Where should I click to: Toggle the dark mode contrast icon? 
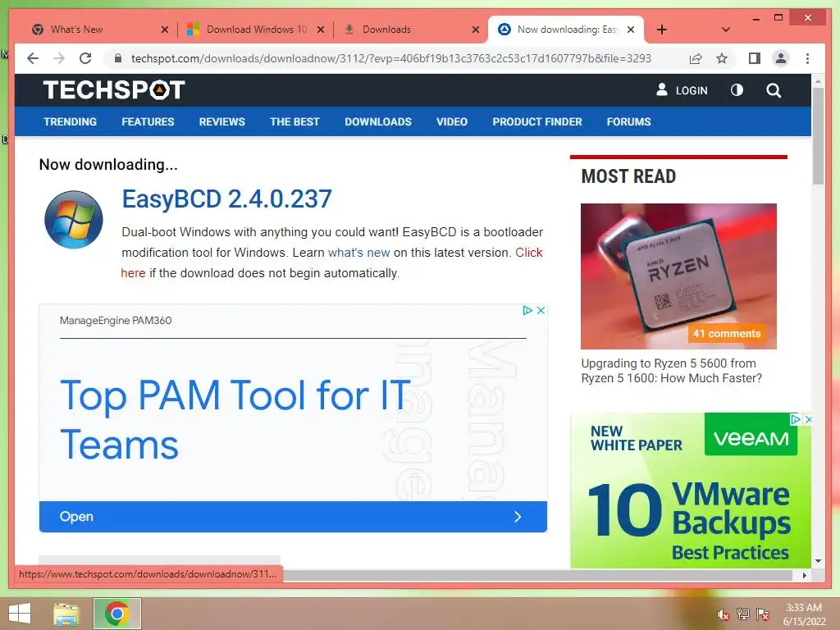tap(737, 90)
